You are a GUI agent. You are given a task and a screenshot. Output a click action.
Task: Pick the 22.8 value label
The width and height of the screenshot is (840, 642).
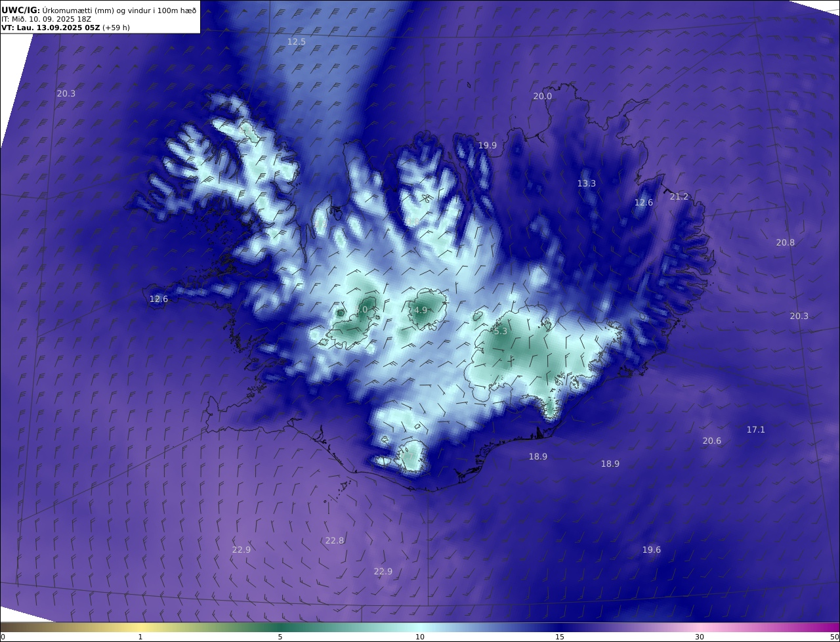334,540
